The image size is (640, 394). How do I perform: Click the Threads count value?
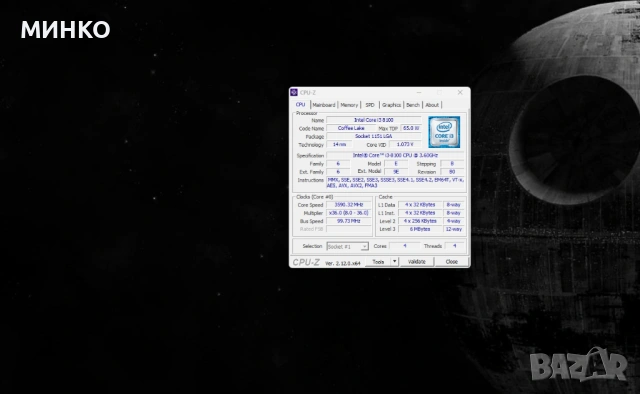454,246
